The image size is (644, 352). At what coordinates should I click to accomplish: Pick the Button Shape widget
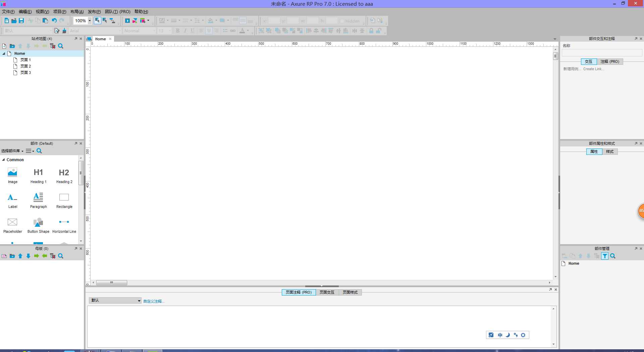38,225
